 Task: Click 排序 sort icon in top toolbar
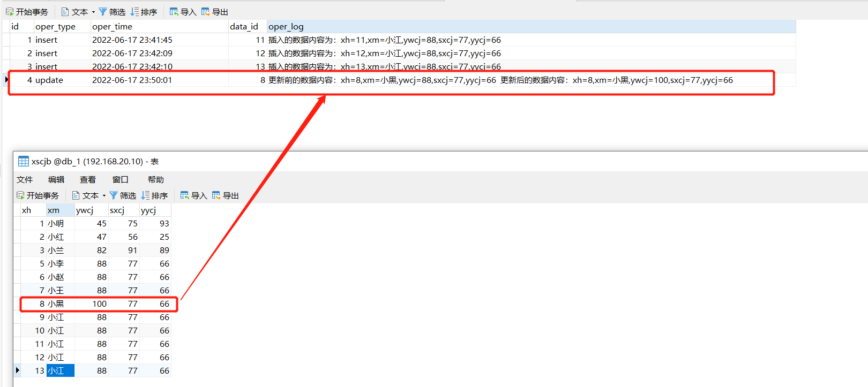click(x=135, y=12)
